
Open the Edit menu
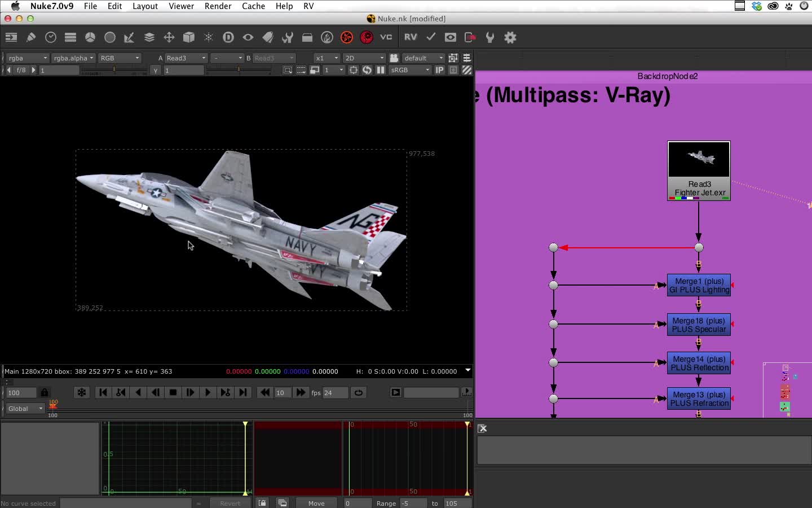coord(115,6)
